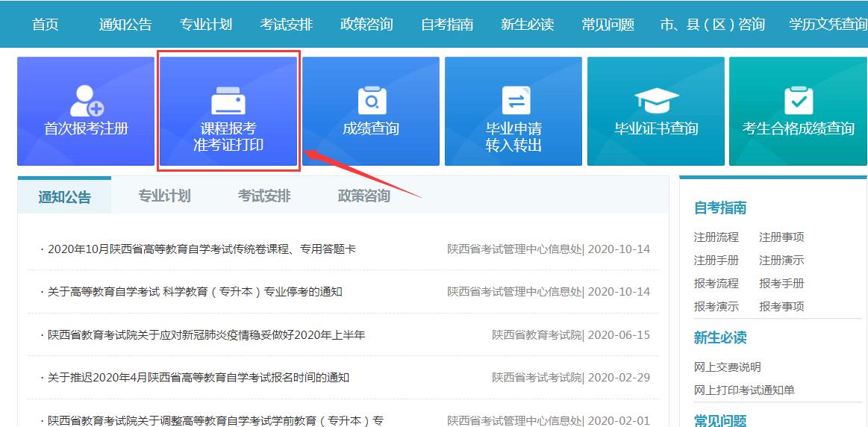Click the checkmark clipboard icon for 考生合格成绩查询
The height and width of the screenshot is (427, 868).
798,100
